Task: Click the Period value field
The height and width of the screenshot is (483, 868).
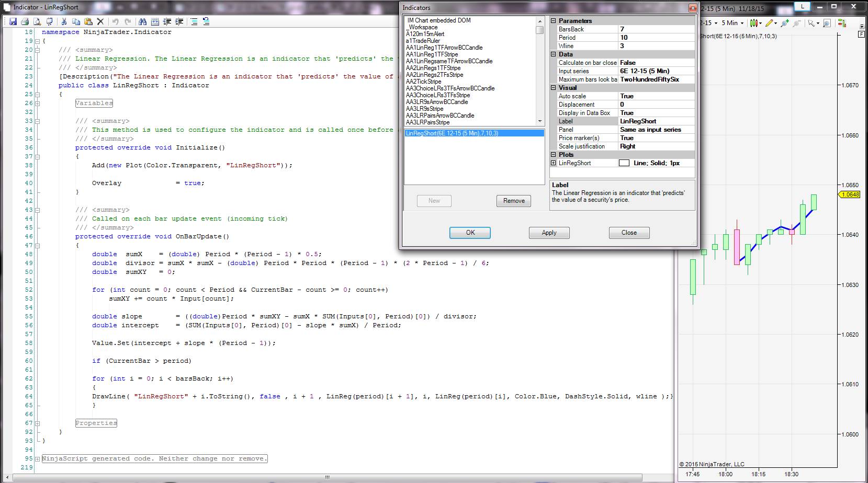Action: click(657, 38)
